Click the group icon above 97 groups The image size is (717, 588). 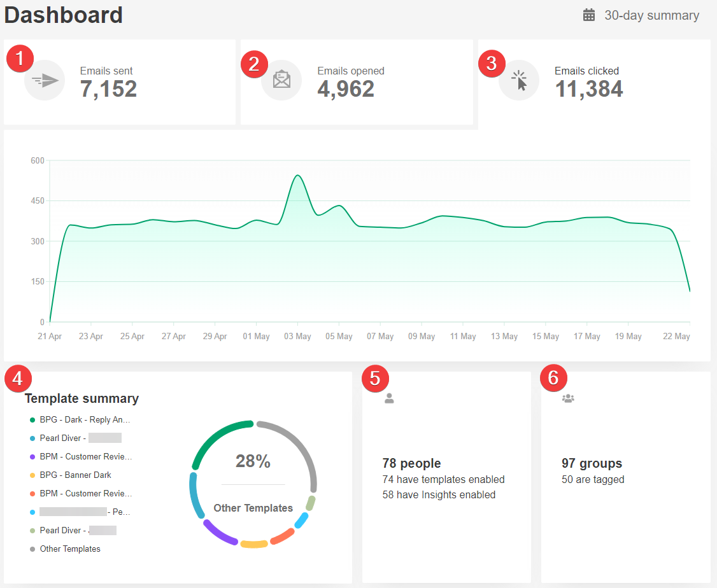(x=568, y=398)
